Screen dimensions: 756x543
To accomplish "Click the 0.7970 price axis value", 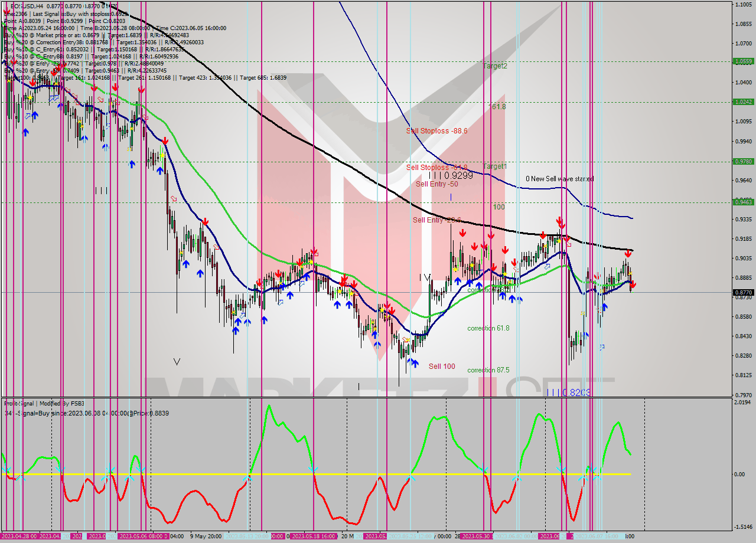I will (x=742, y=395).
